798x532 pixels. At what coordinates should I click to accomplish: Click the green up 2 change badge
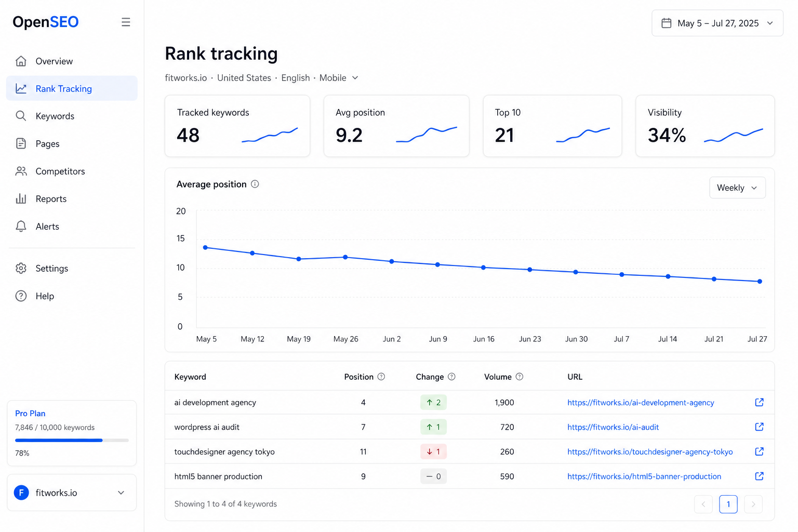(433, 402)
